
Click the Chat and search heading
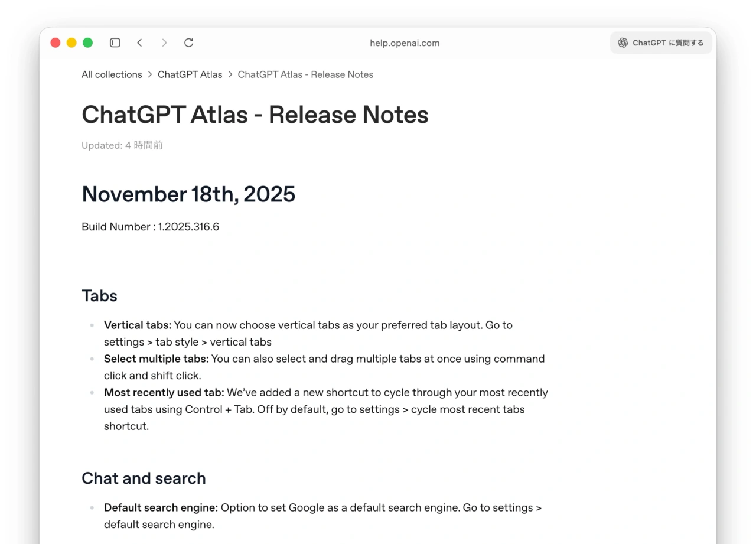tap(144, 478)
